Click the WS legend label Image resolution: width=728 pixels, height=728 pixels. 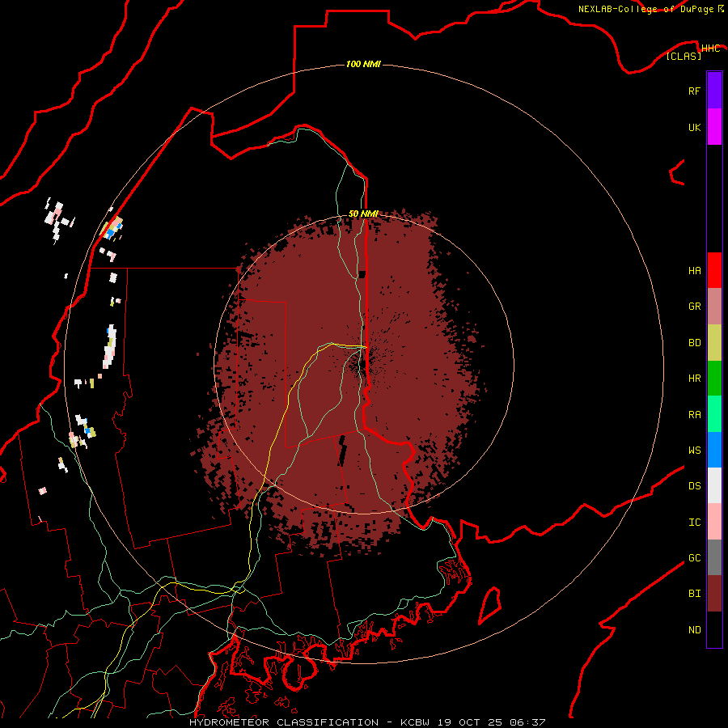pos(694,450)
